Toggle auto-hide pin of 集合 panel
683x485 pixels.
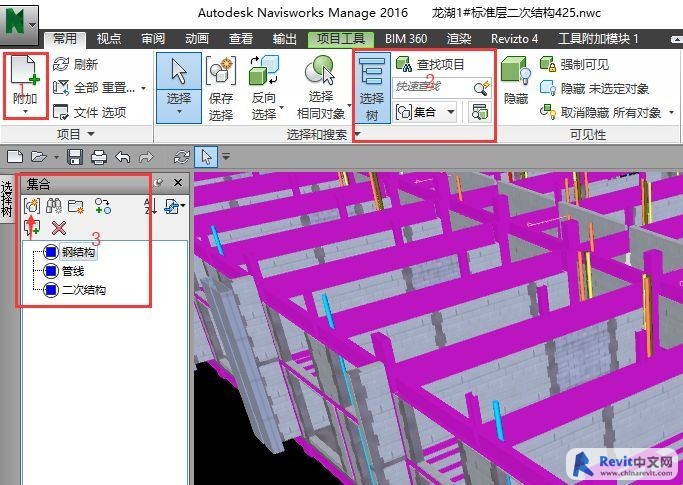point(159,183)
